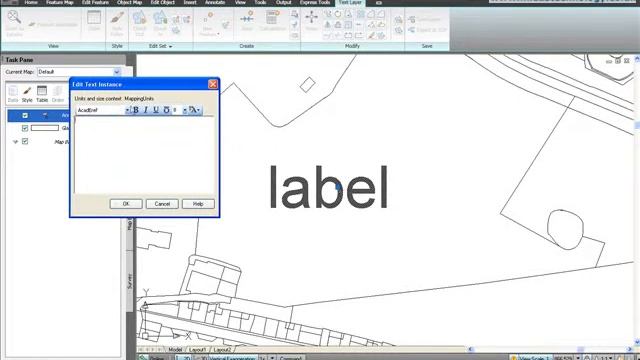Open the Vertical Exaggeration dropdown in status bar

click(x=272, y=358)
